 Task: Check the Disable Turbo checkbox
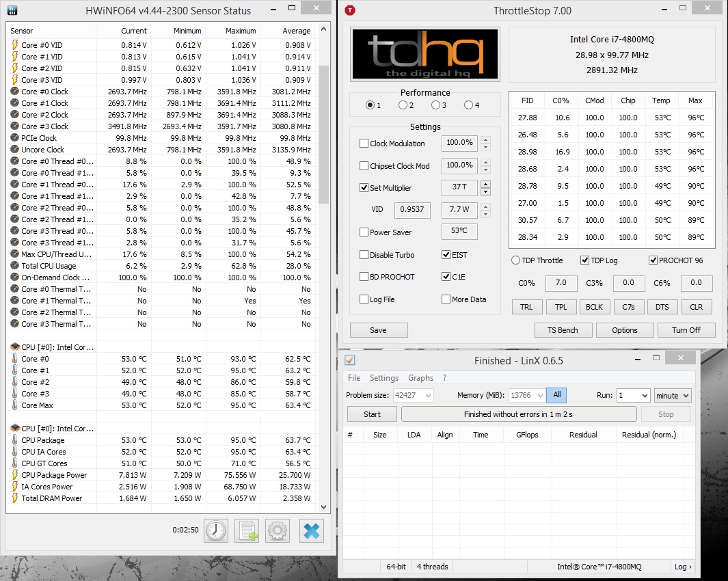point(364,254)
